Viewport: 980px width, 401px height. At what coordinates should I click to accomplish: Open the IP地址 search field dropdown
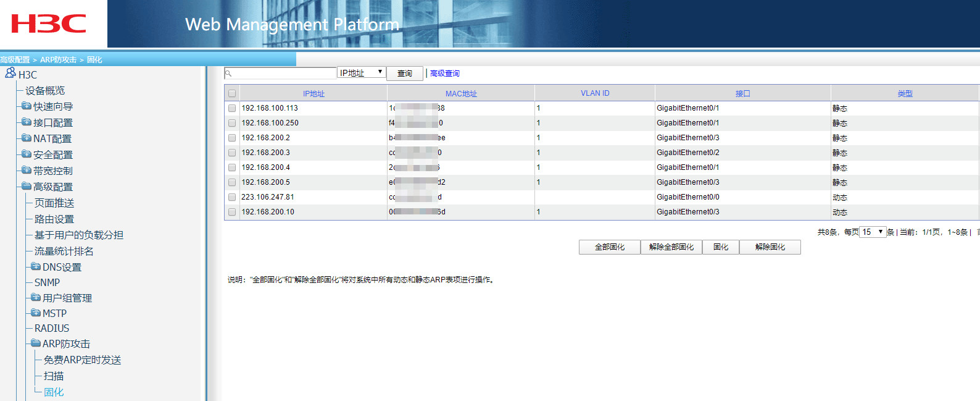coord(362,73)
